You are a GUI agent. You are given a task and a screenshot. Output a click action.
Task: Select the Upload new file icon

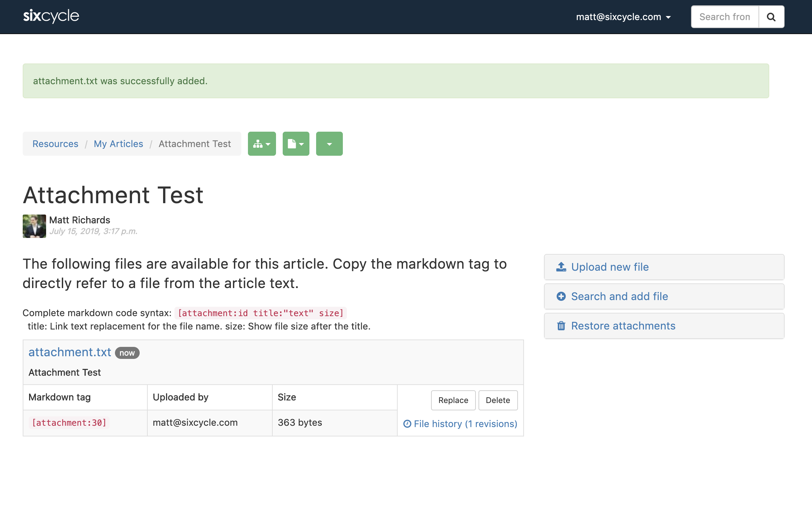561,267
